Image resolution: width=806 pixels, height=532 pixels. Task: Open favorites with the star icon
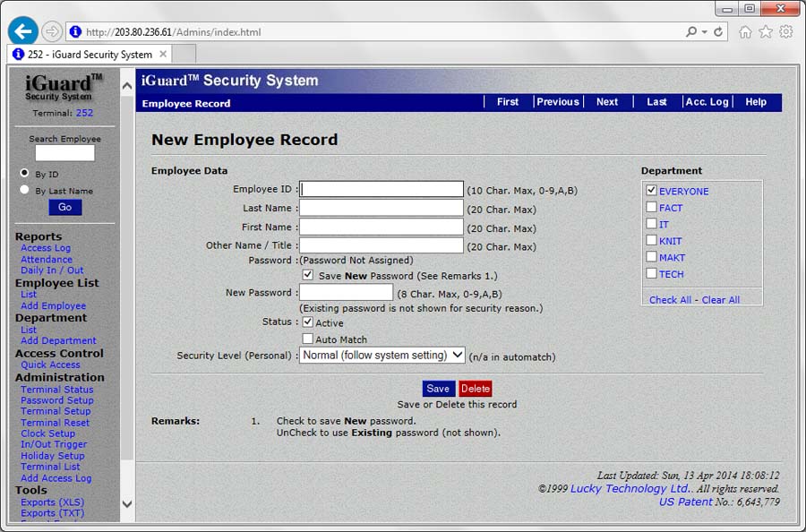click(766, 32)
